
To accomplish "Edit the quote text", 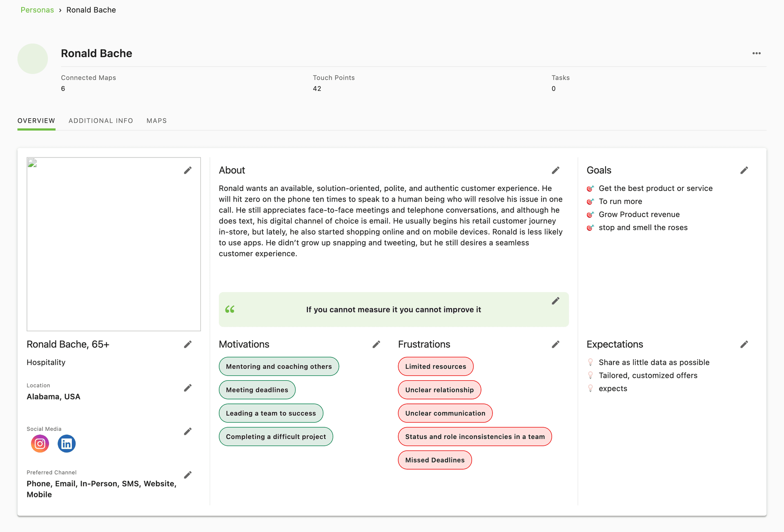I will 555,301.
